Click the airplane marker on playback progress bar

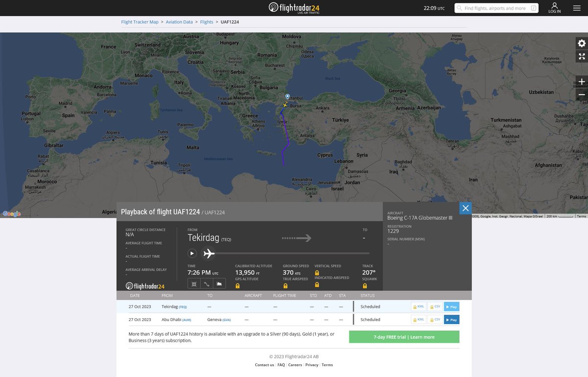coord(209,253)
